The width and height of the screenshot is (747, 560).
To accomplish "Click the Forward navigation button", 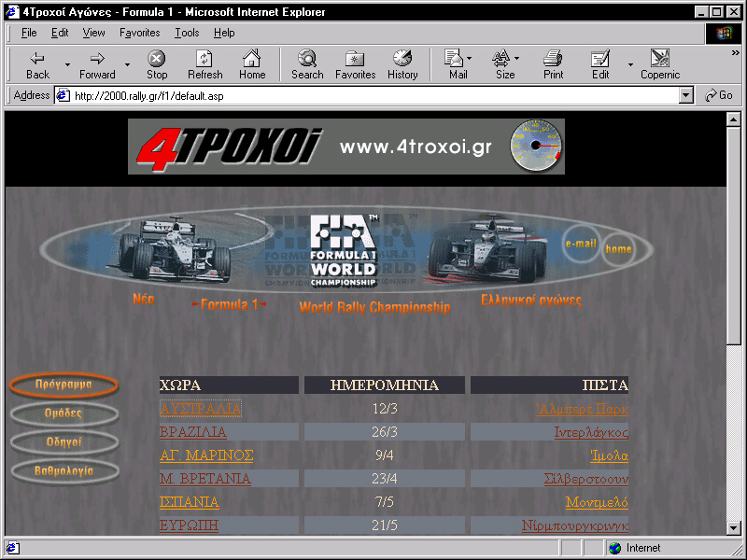I will [97, 64].
